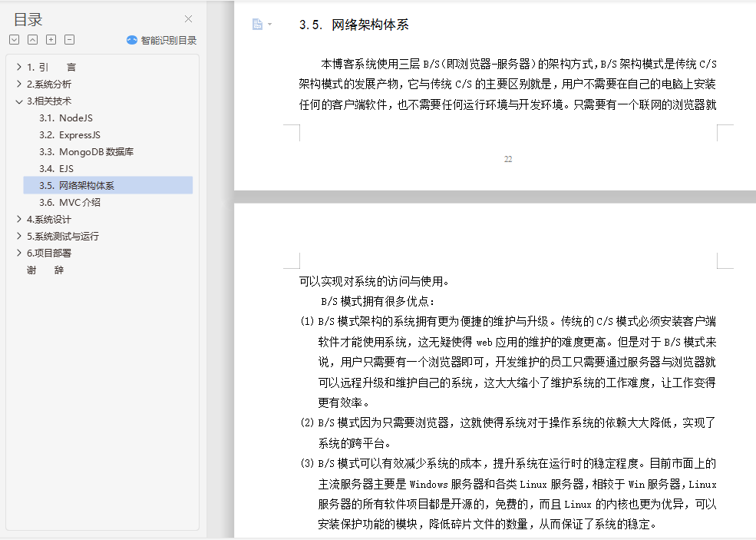Jump to 2.系统分析 heading

(x=48, y=84)
